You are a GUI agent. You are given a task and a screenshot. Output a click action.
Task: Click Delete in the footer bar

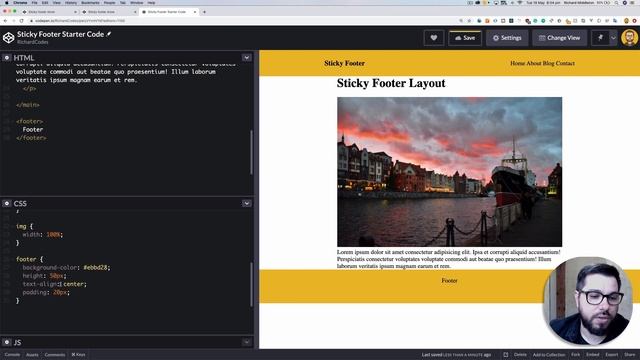click(520, 355)
